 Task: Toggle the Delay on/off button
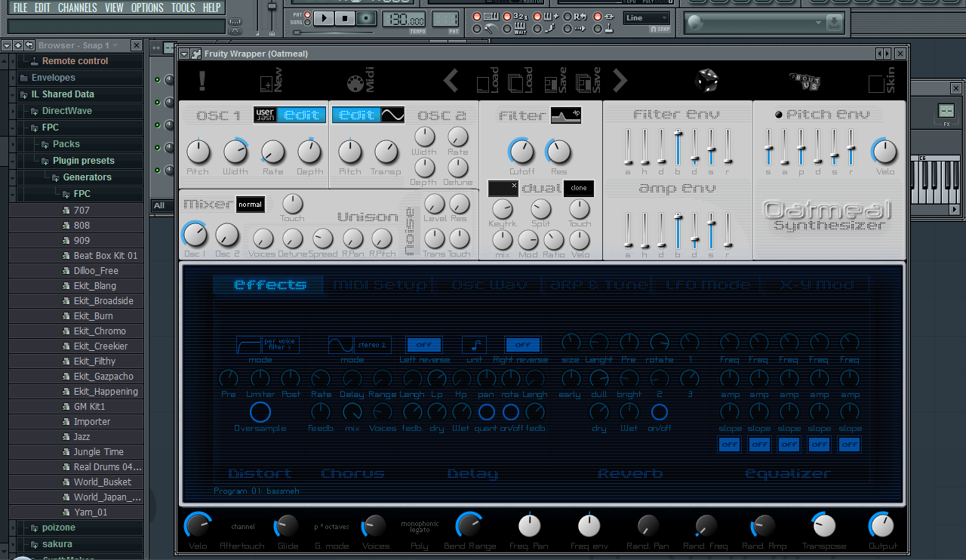pyautogui.click(x=511, y=412)
